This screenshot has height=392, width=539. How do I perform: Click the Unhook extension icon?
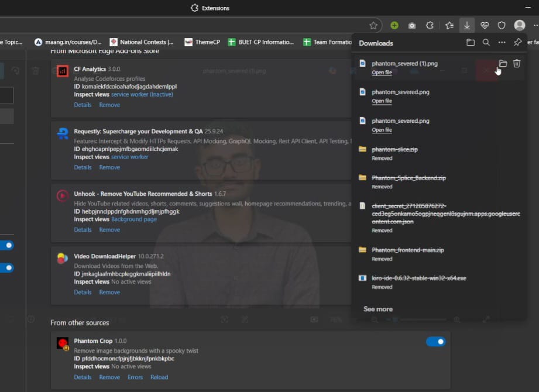click(63, 196)
